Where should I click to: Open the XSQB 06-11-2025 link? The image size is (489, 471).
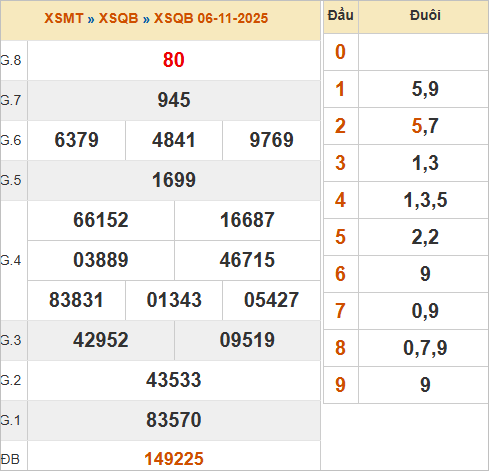click(211, 18)
